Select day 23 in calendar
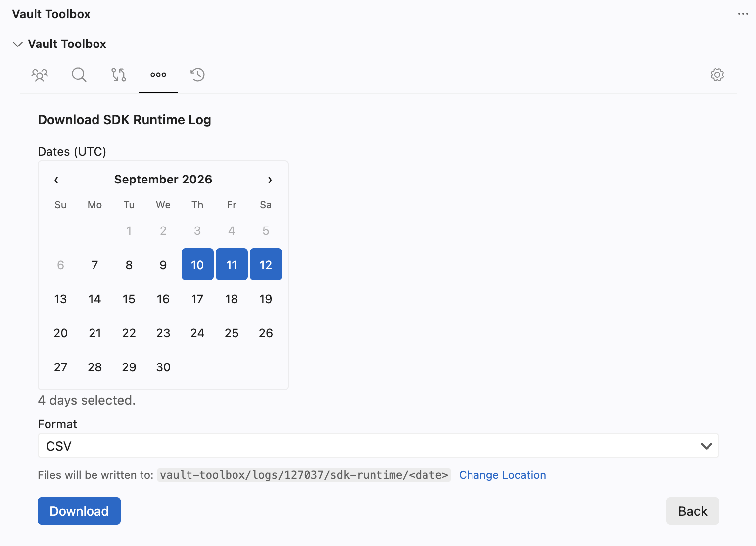The image size is (756, 546). pos(163,333)
